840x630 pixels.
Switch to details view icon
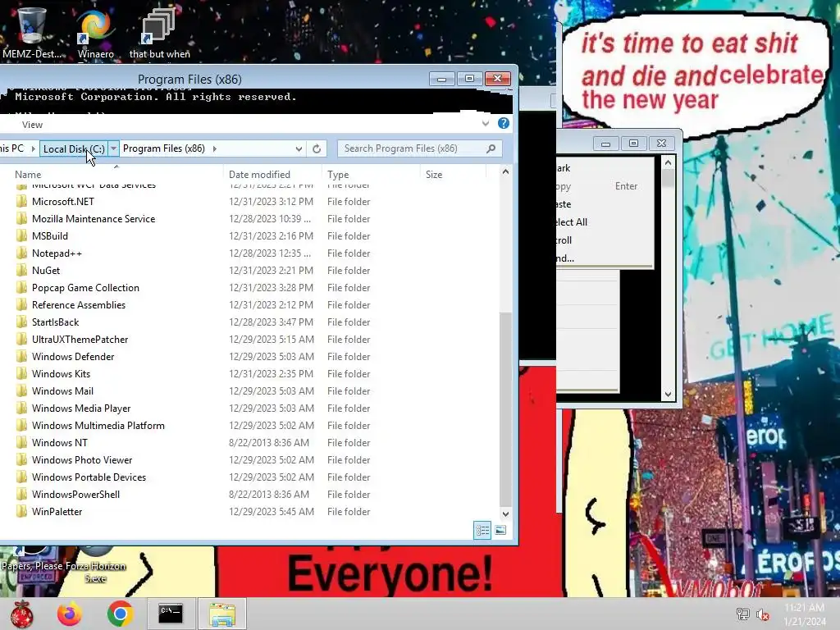pyautogui.click(x=482, y=531)
